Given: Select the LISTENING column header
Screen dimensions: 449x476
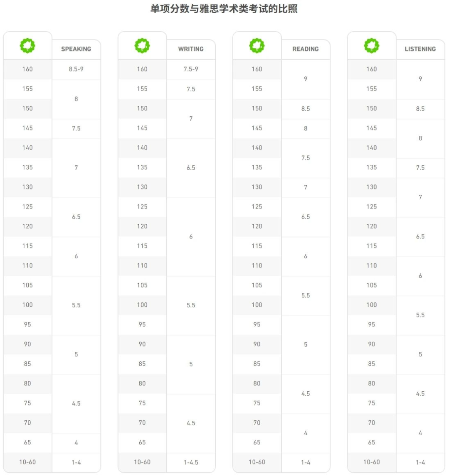Looking at the screenshot, I should pos(420,49).
